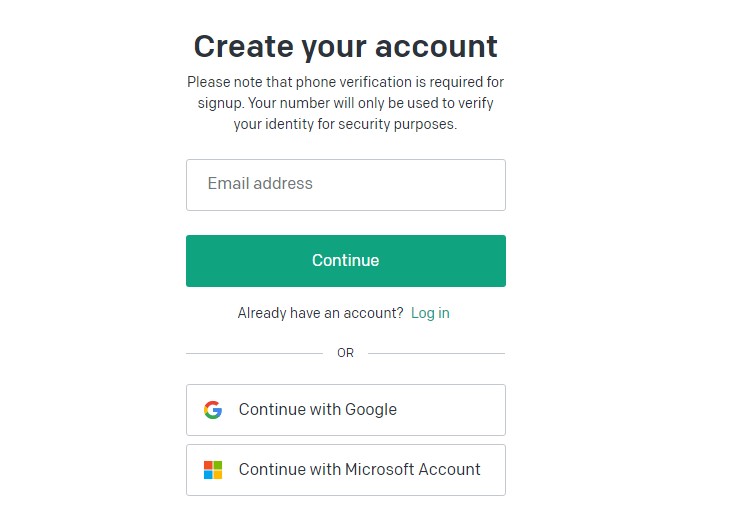Click the "Continue with Google" label text
The width and height of the screenshot is (731, 525).
tap(317, 409)
